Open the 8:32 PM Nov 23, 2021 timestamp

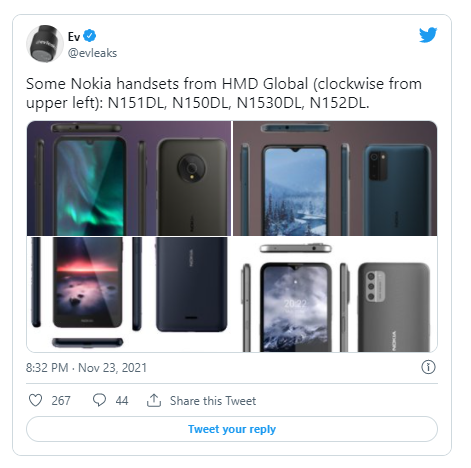tap(86, 368)
